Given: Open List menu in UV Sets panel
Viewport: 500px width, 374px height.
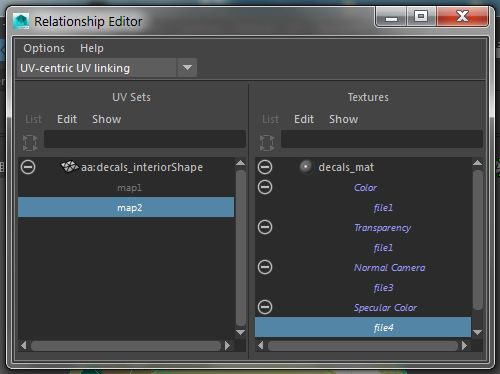Looking at the screenshot, I should pos(33,119).
